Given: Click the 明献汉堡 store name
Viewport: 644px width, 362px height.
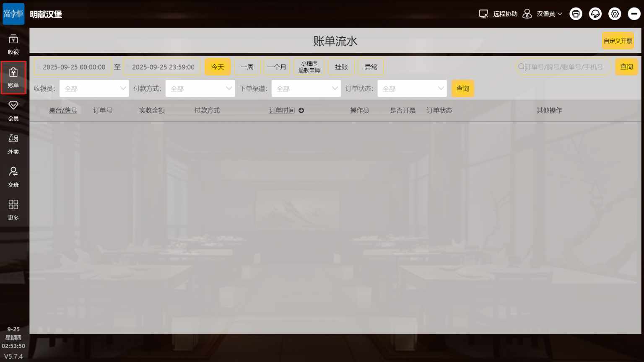Looking at the screenshot, I should [x=46, y=14].
